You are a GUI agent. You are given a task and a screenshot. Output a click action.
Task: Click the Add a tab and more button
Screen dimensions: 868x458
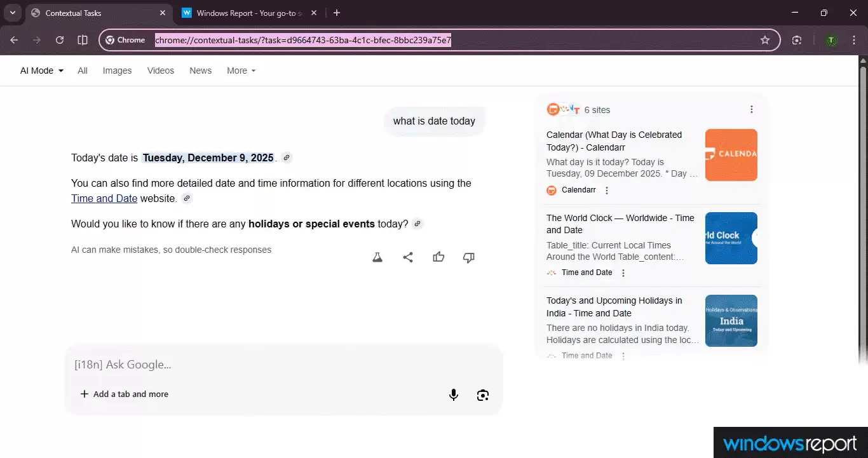coord(124,394)
